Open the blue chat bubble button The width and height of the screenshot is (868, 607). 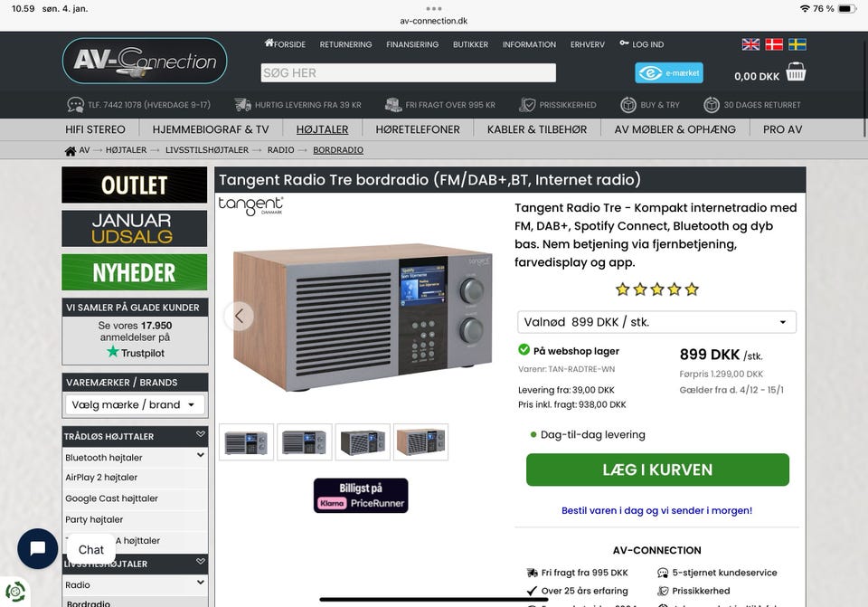(x=38, y=548)
